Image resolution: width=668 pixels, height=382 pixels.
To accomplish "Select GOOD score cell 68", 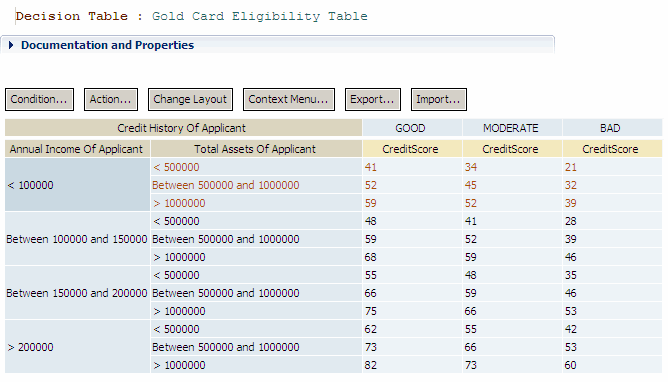I will [412, 257].
